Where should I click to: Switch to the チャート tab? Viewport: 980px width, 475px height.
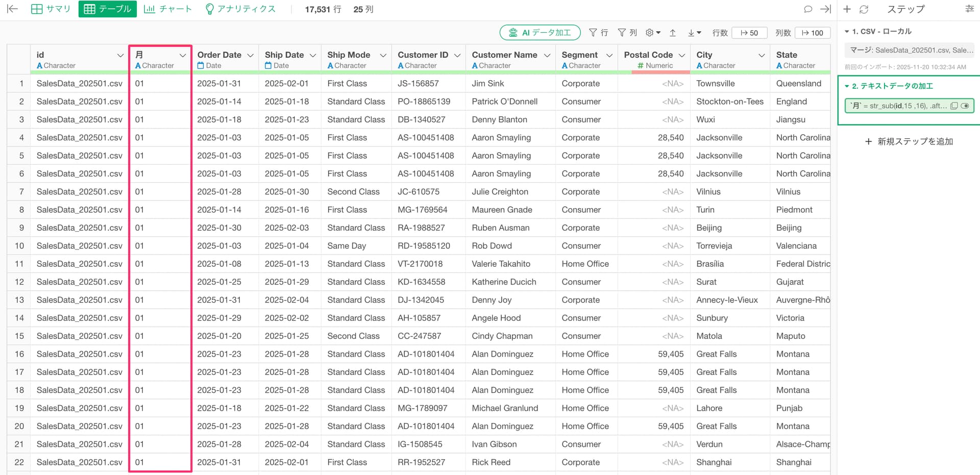pyautogui.click(x=168, y=9)
